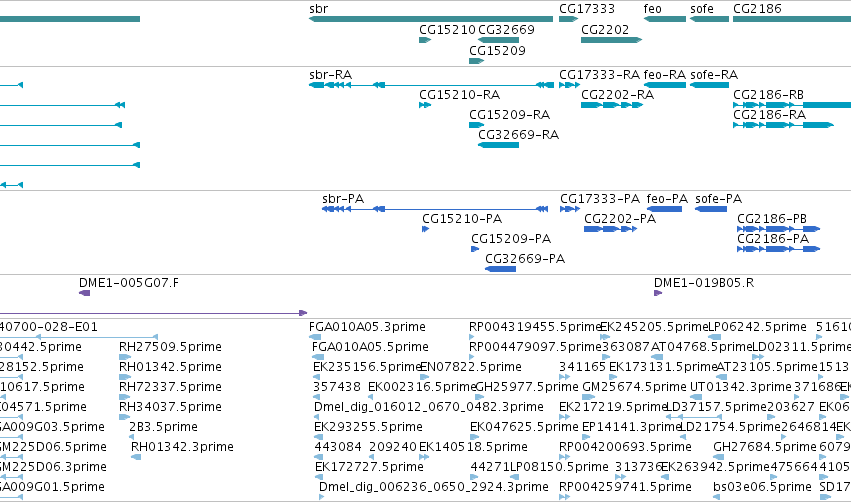
Task: Click the sofe-RA transcript bar
Action: (709, 85)
